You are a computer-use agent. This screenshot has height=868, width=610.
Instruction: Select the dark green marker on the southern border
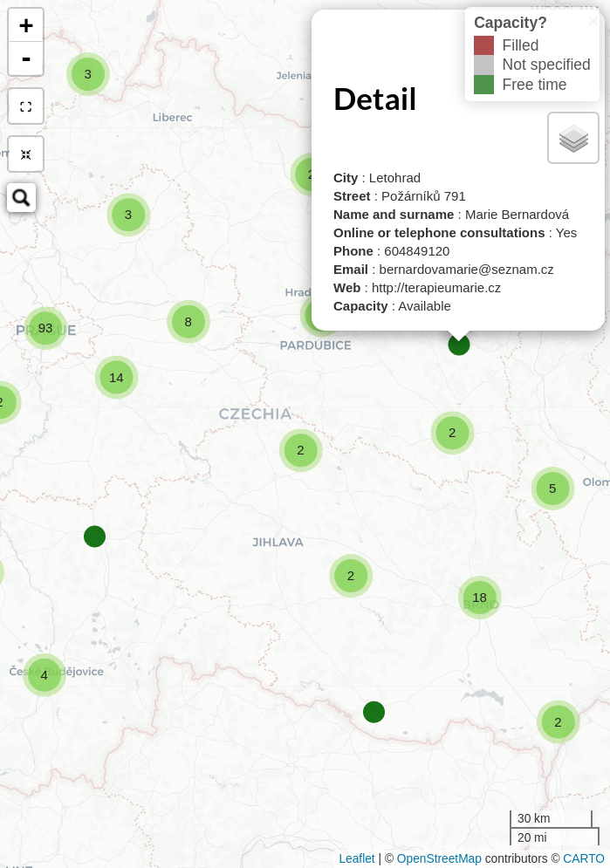click(374, 712)
